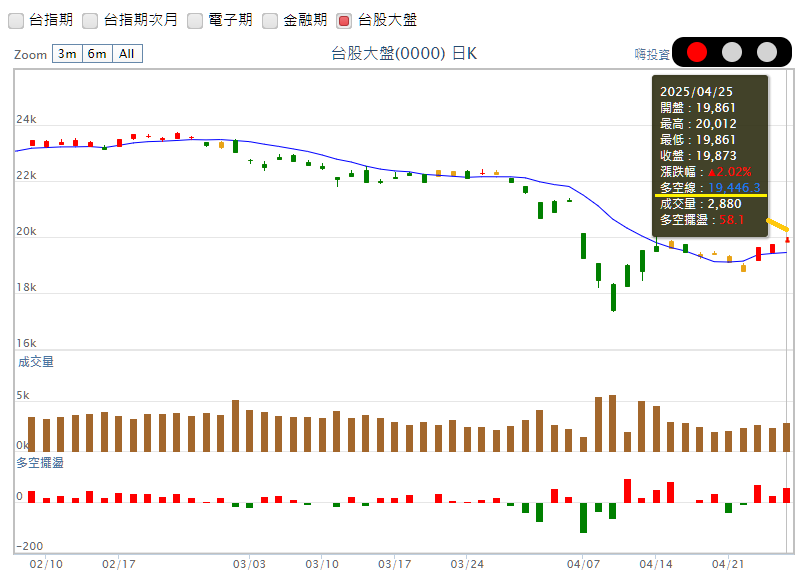Tick the 金融期 checkbox
Screen dimensions: 808x572
[270, 20]
